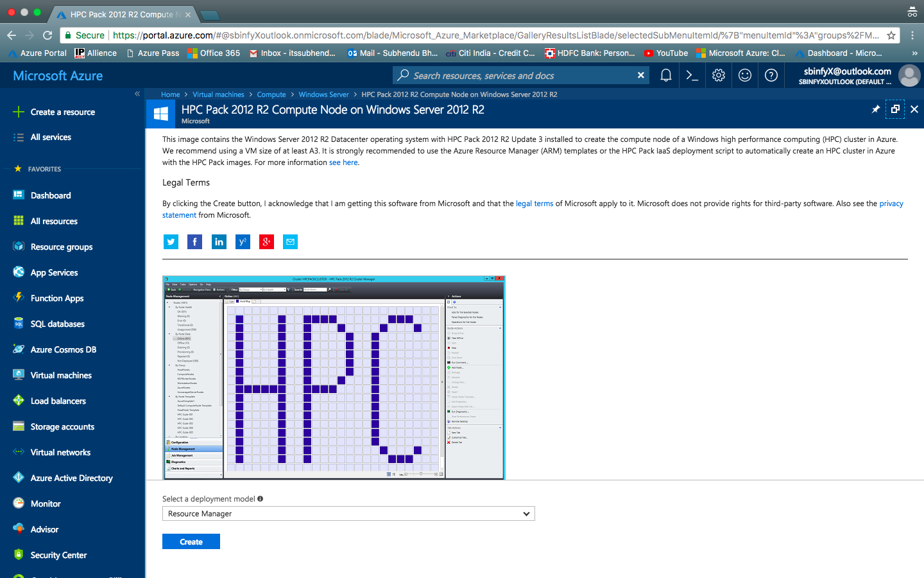Share the page via email icon
The height and width of the screenshot is (578, 924).
point(290,241)
